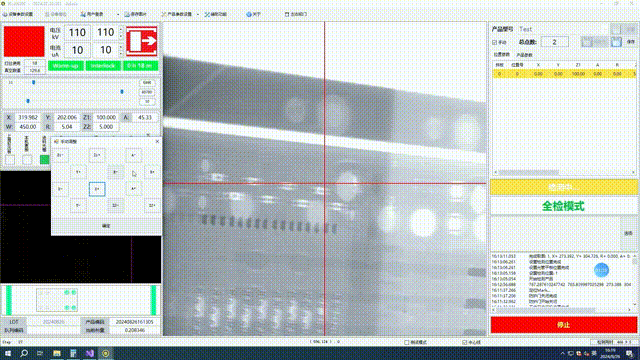Screen dimensions: 640x360
Task: Click the log panel scroll down arrow
Action: coord(635,304)
